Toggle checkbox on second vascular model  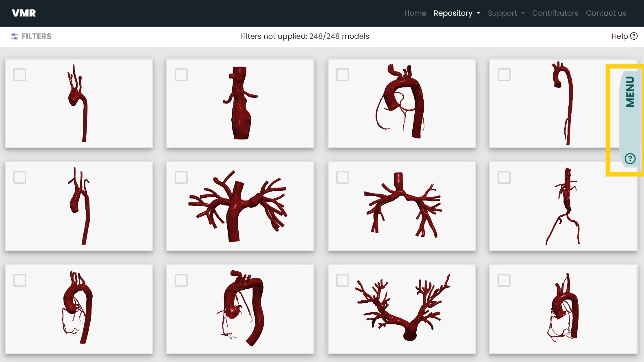(181, 74)
